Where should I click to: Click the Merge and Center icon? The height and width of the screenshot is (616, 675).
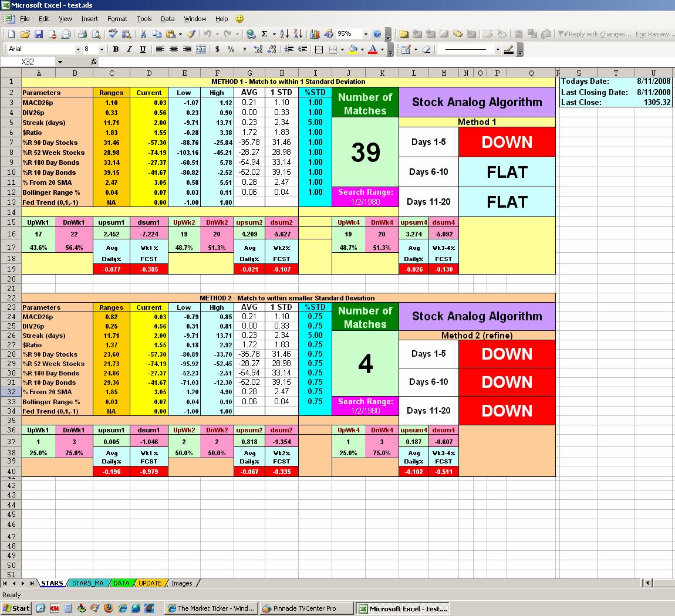(x=201, y=49)
